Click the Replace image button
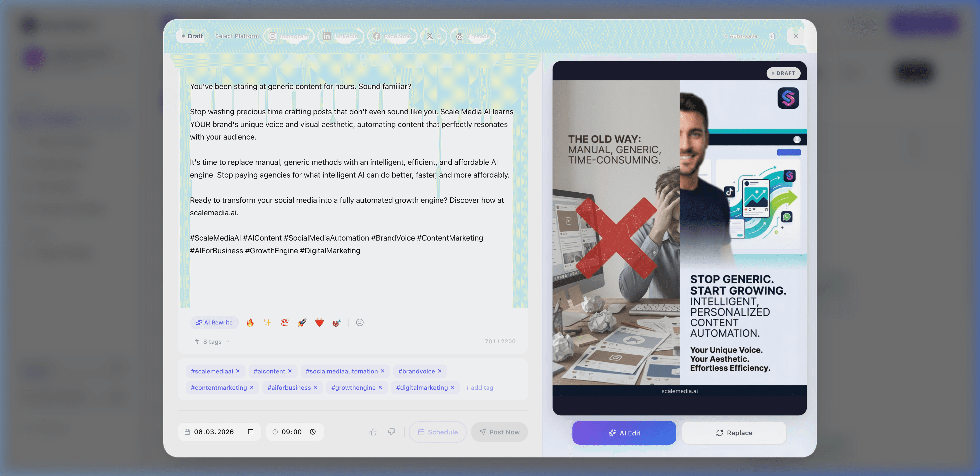Screen dimensions: 980x476 734,433
